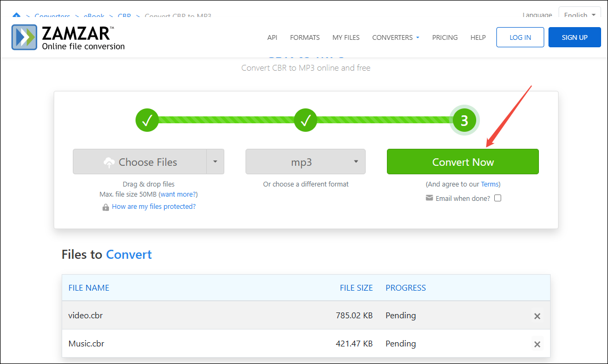This screenshot has height=364, width=608.
Task: Click the Convert CBR to MP3 online subtitle
Action: pos(306,68)
